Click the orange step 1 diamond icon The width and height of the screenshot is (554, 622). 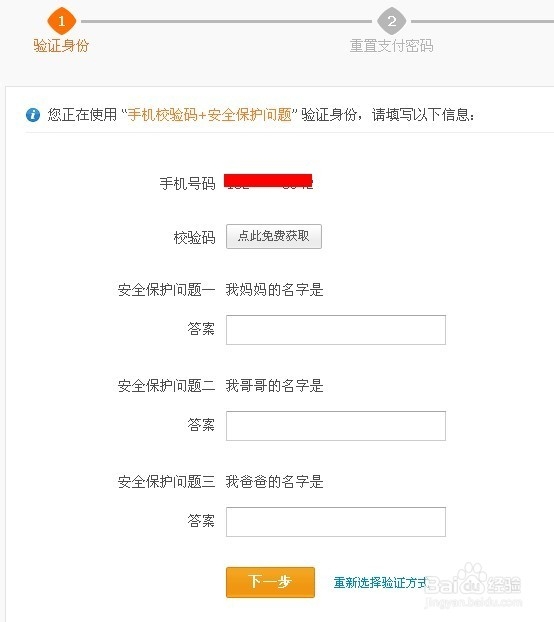[61, 21]
